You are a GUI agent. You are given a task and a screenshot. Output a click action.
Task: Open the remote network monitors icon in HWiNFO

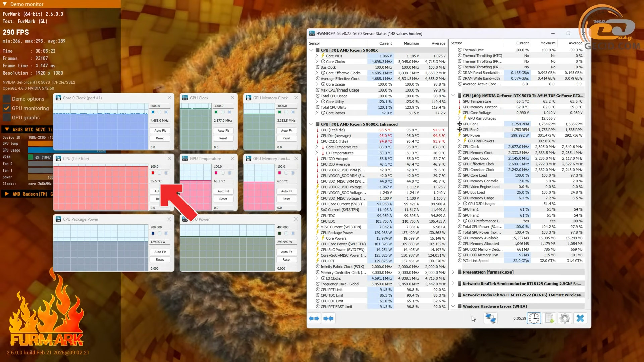point(490,318)
